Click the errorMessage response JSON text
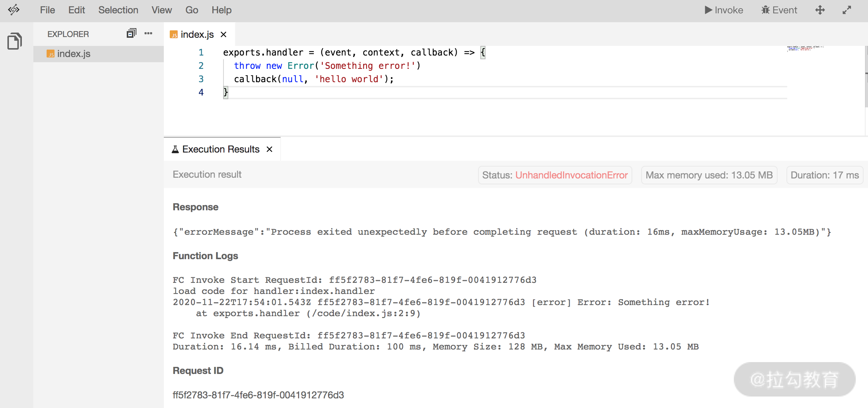 point(502,232)
